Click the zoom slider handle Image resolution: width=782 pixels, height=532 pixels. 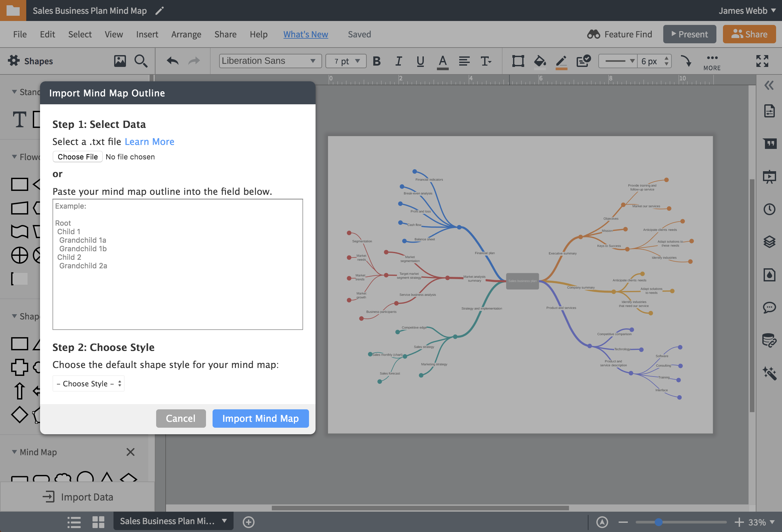click(659, 522)
